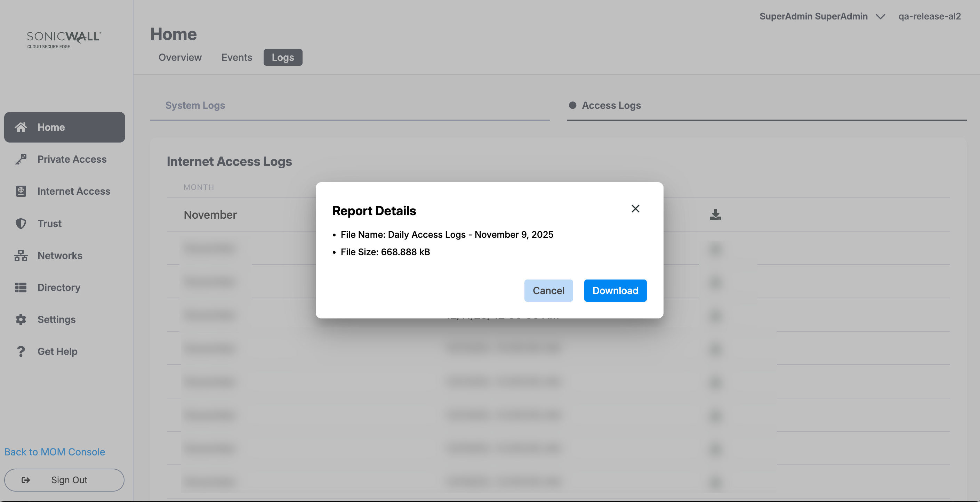Image resolution: width=980 pixels, height=502 pixels.
Task: Expand the SuperAdmin user dropdown chevron
Action: coord(880,17)
